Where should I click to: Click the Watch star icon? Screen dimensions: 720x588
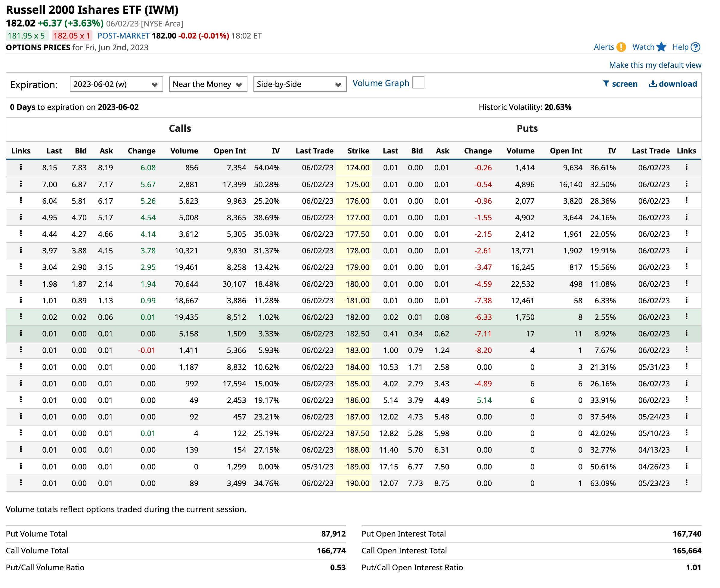[661, 47]
